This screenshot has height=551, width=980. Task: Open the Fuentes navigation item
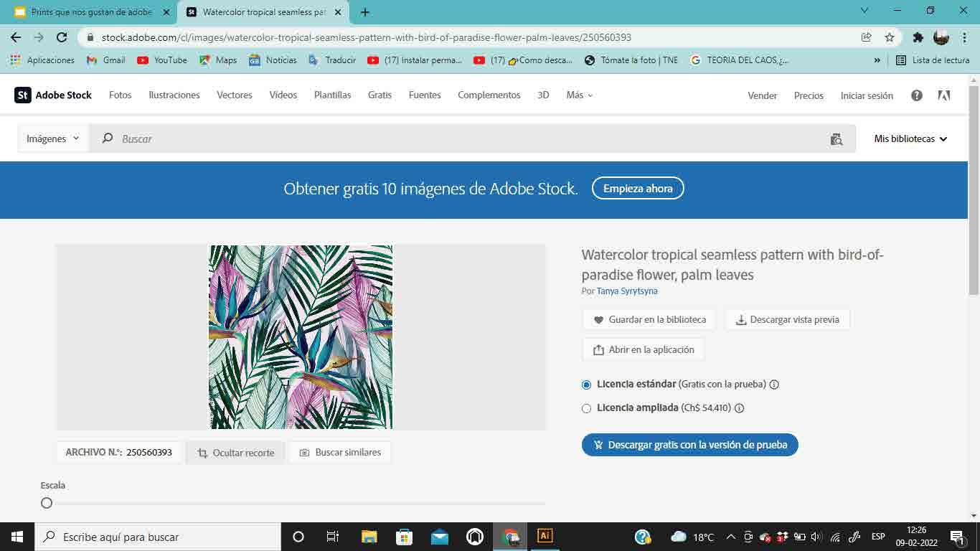[x=425, y=95]
